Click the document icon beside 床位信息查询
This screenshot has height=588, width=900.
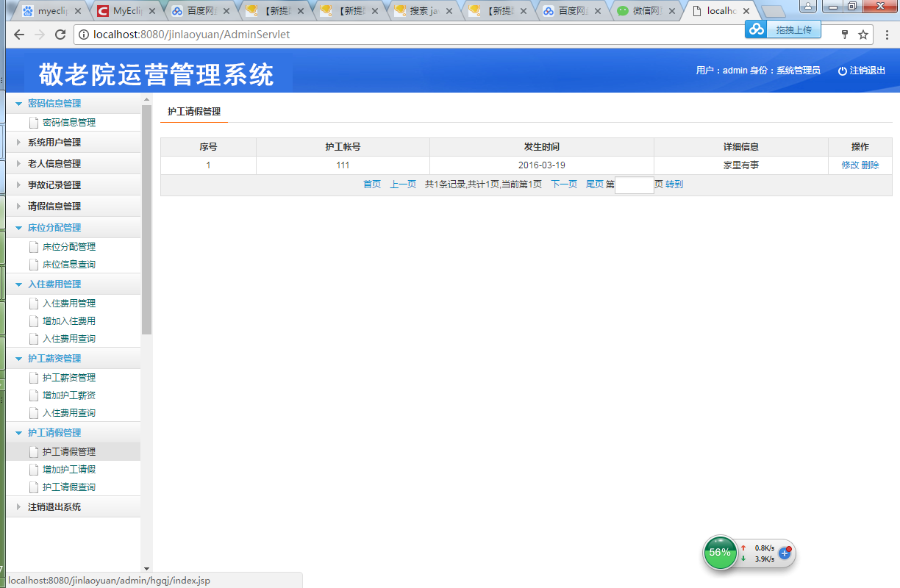pos(33,265)
